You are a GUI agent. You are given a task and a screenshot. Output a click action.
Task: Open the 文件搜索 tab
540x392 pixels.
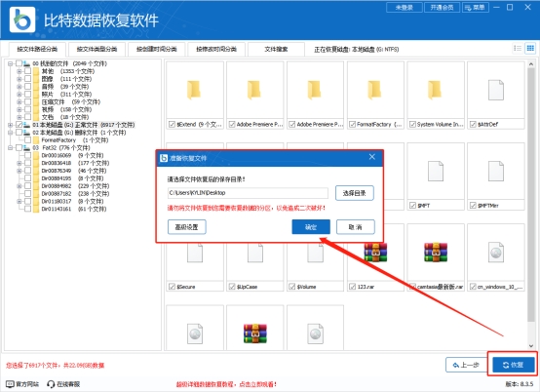click(x=276, y=50)
